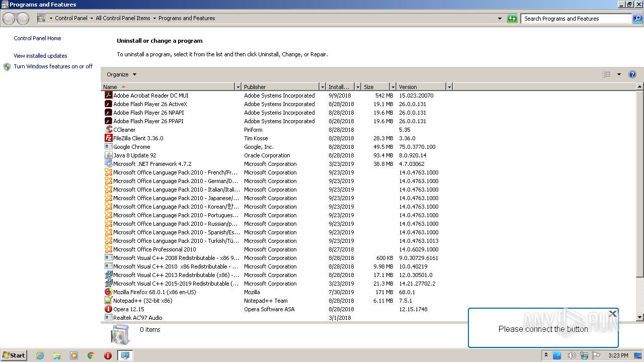Viewport: 644px width, 362px height.
Task: Open Internet Explorer from taskbar
Action: click(x=40, y=355)
